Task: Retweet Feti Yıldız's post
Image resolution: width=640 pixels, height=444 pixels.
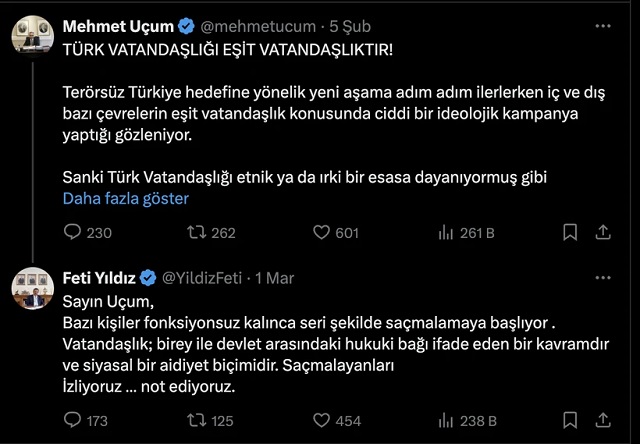Action: click(197, 421)
